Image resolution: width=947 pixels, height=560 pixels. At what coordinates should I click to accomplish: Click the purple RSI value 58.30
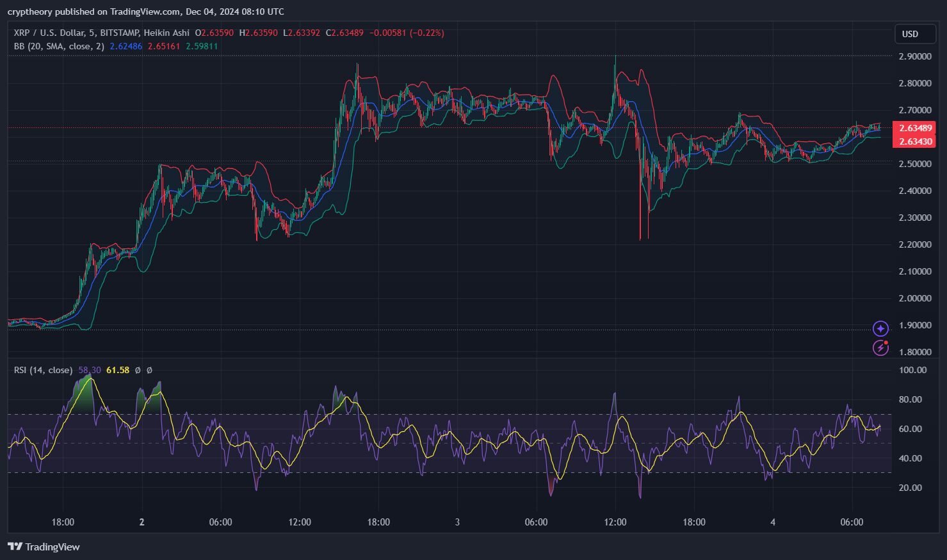(x=90, y=370)
